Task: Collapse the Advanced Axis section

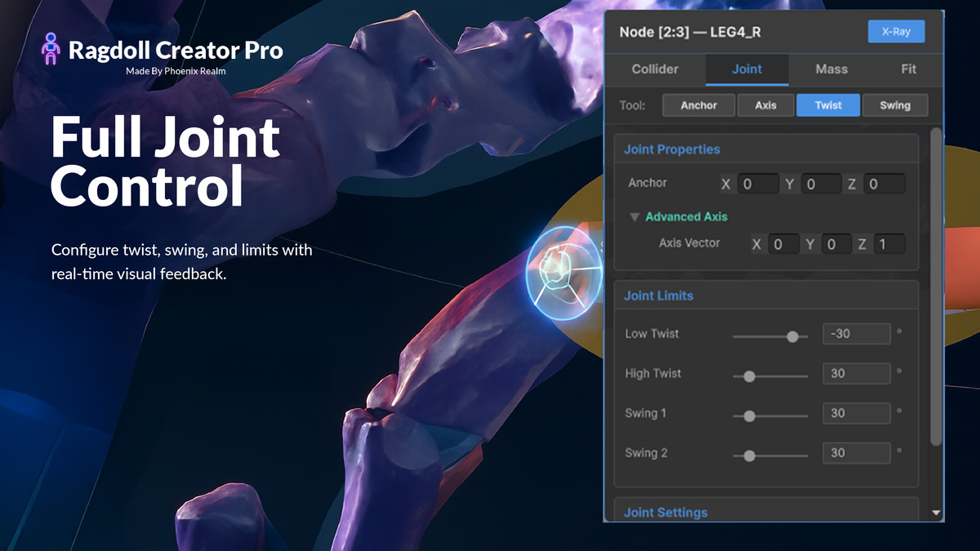Action: pyautogui.click(x=635, y=217)
